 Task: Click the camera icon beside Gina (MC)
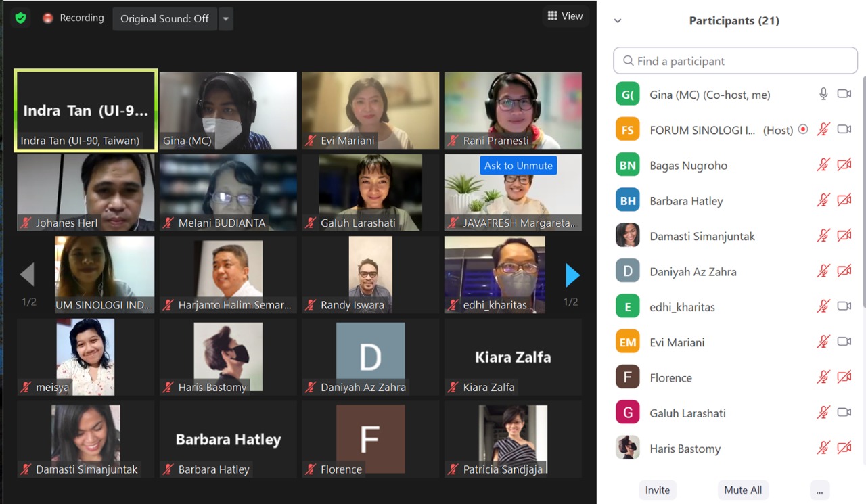pos(844,94)
